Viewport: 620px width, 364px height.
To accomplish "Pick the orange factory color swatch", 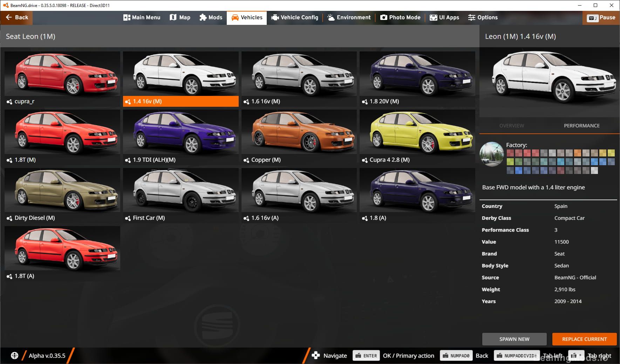I will click(x=577, y=153).
